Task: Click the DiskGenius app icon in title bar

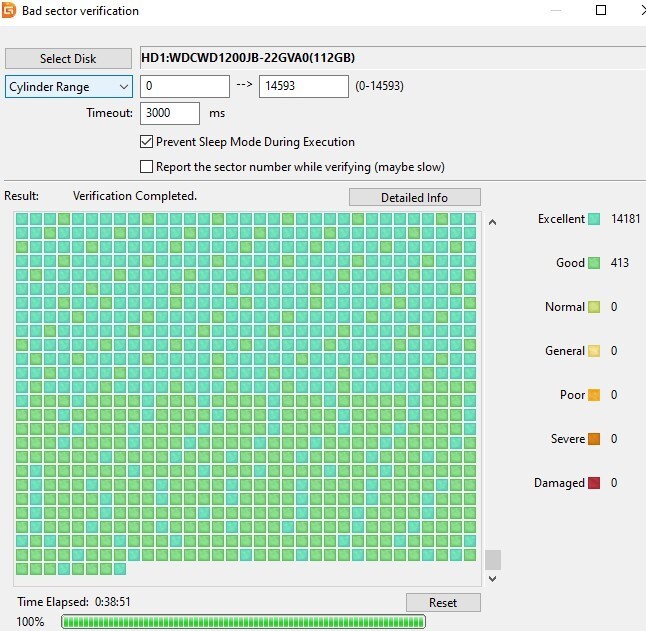Action: [8, 10]
